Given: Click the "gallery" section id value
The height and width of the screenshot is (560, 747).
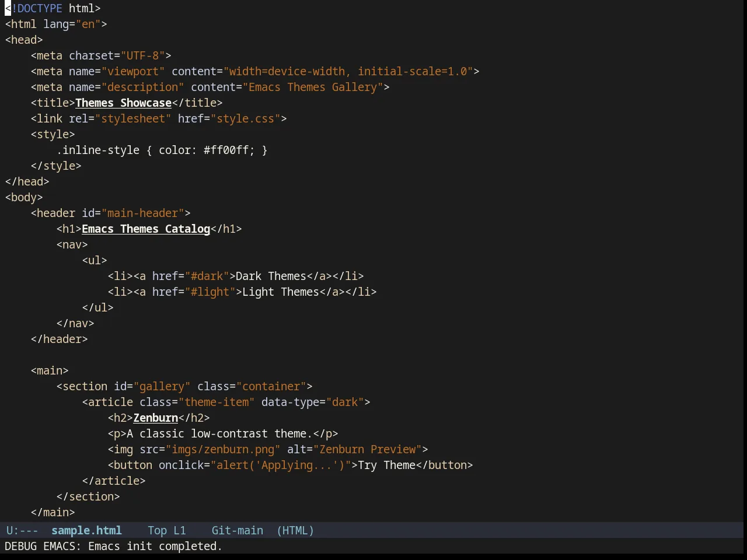Looking at the screenshot, I should pos(162,386).
